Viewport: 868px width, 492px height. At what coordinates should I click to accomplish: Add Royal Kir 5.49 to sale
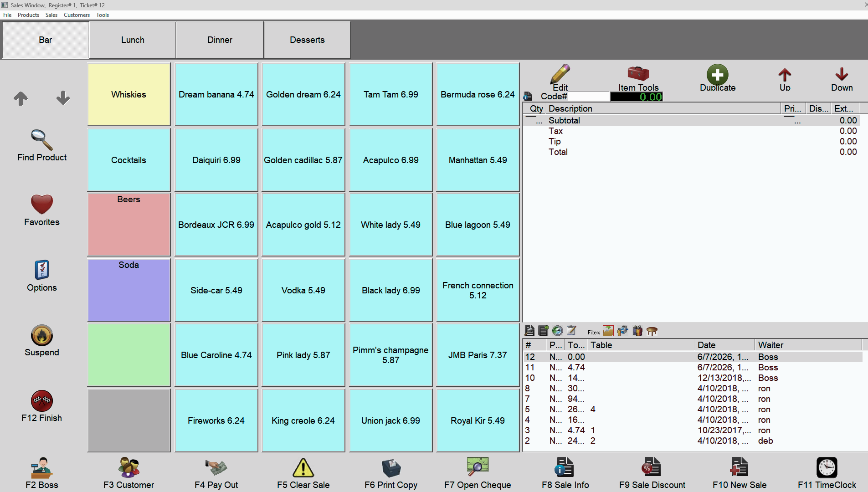(478, 420)
